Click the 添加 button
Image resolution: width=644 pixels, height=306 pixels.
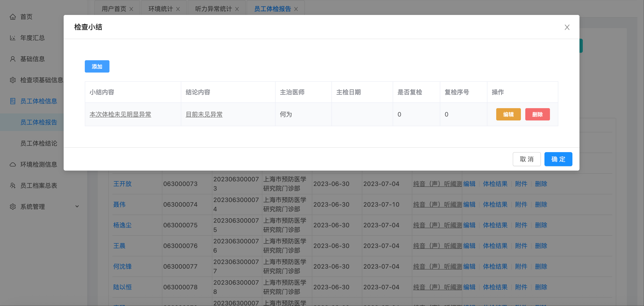97,66
